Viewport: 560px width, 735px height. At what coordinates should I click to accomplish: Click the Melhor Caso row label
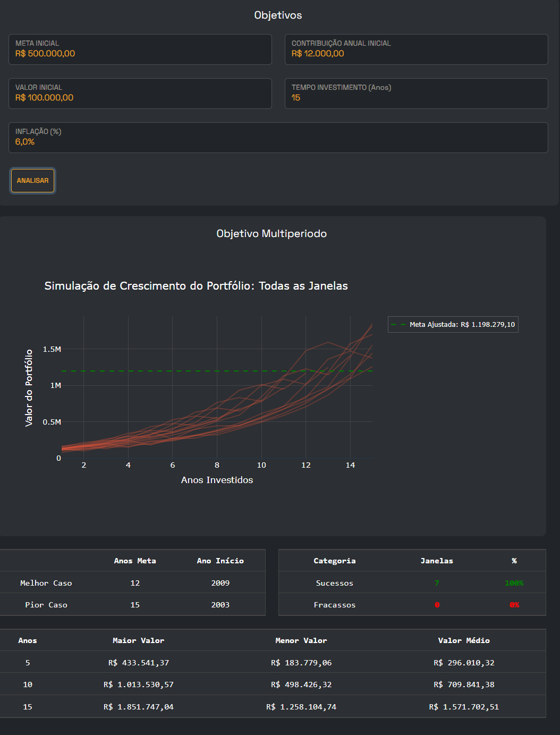(46, 583)
